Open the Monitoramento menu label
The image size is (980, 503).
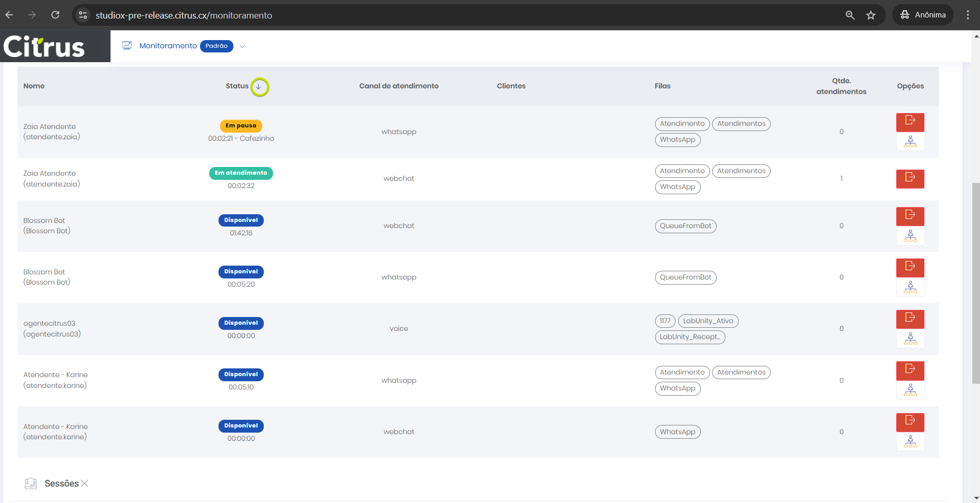coord(168,46)
